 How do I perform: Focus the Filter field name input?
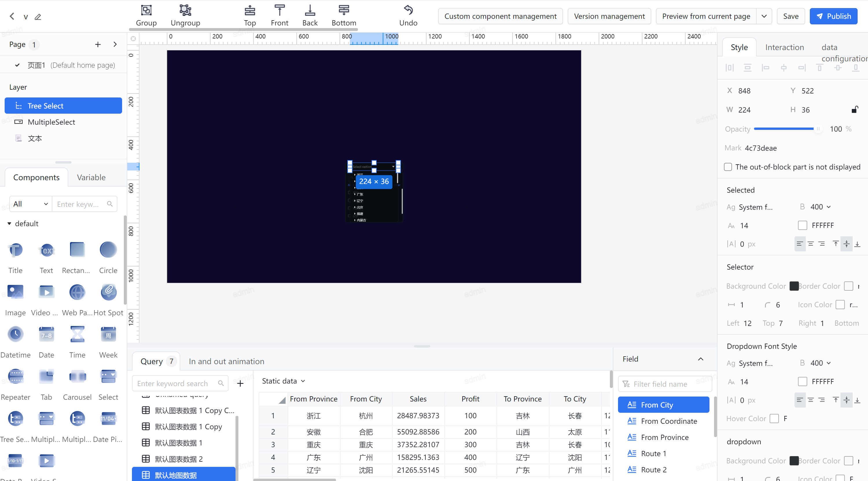(x=665, y=384)
